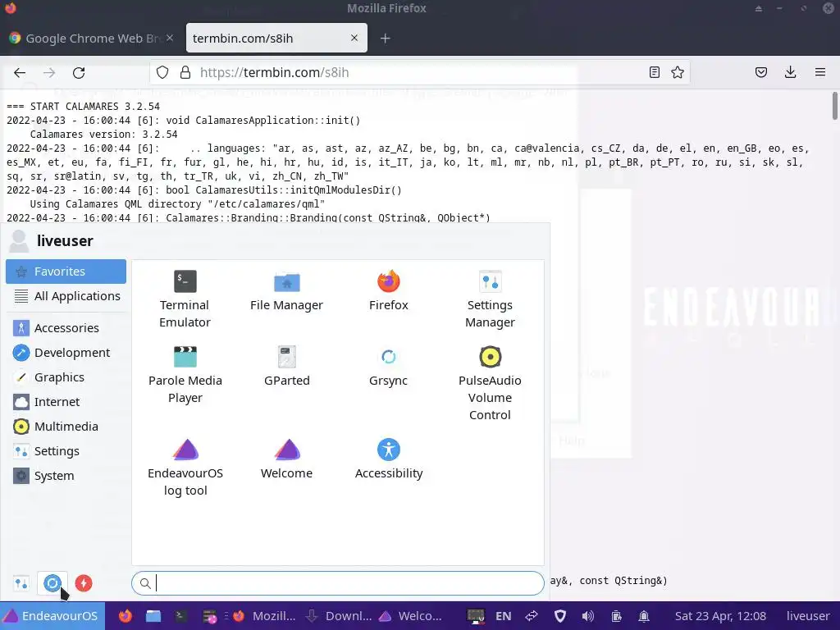Click liveuser name in menu header
This screenshot has width=840, height=630.
[65, 241]
